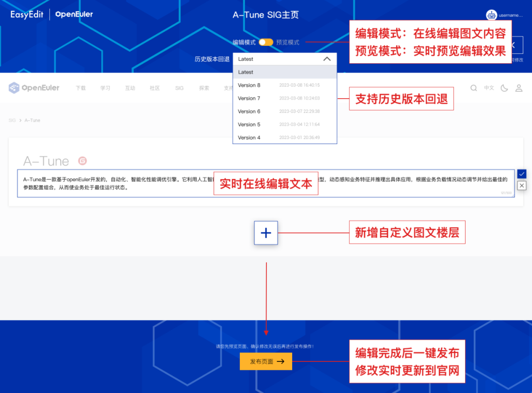The height and width of the screenshot is (393, 532).
Task: Open the 下载 nav menu
Action: (81, 88)
